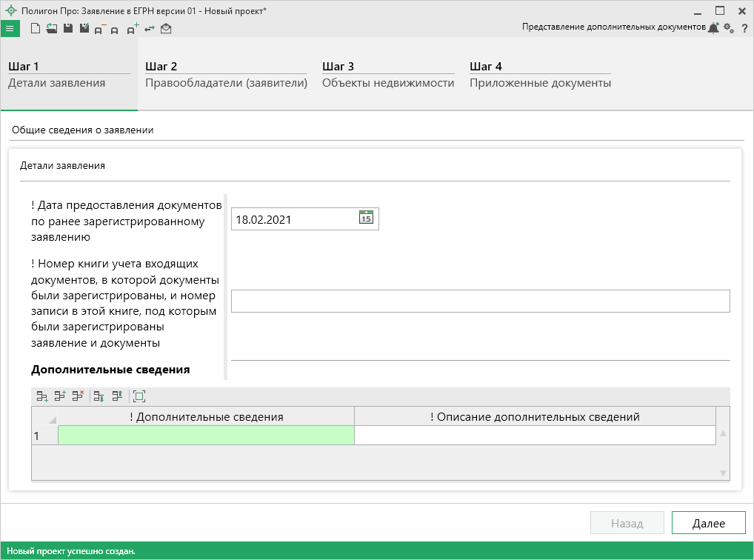Open settings gears icon
The width and height of the screenshot is (754, 560).
(x=729, y=27)
